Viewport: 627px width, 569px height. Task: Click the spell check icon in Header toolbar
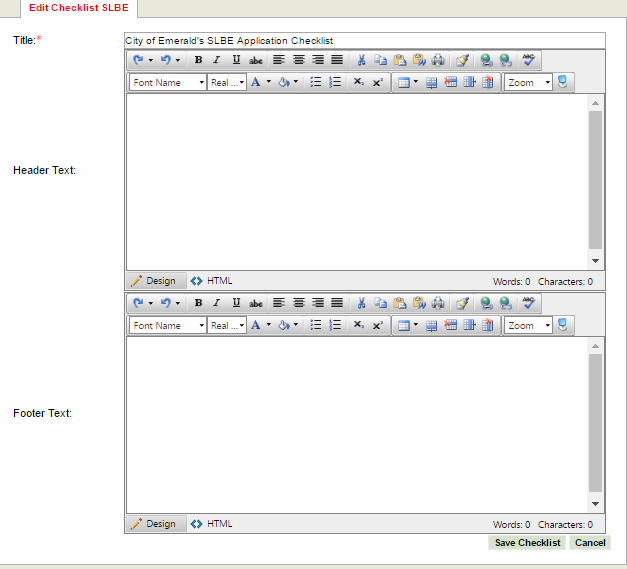click(529, 60)
